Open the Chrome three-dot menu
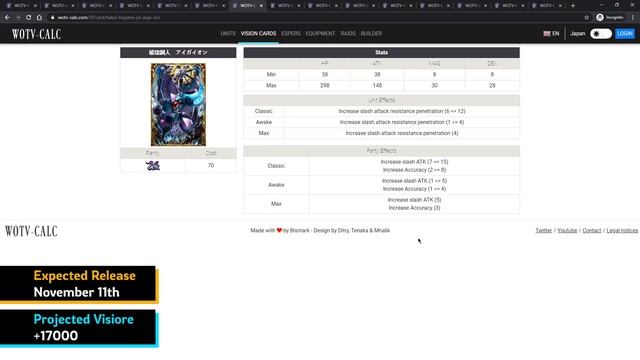This screenshot has height=360, width=640. [633, 18]
